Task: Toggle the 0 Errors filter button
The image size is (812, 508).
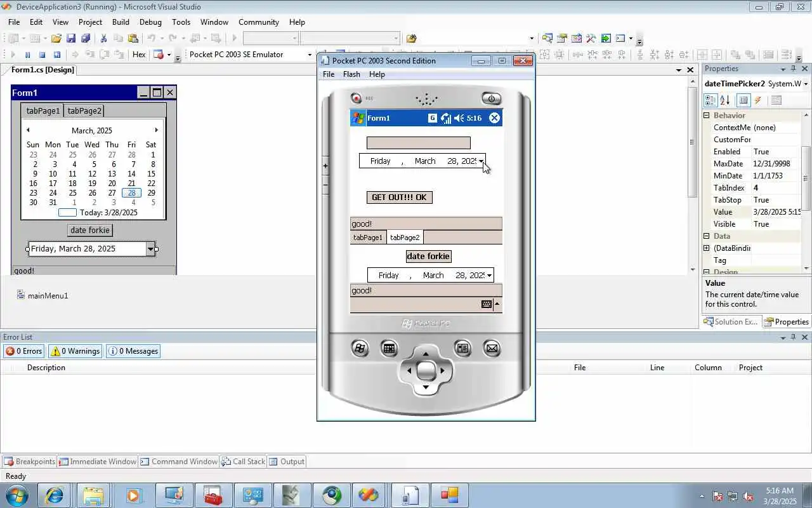Action: pos(24,351)
